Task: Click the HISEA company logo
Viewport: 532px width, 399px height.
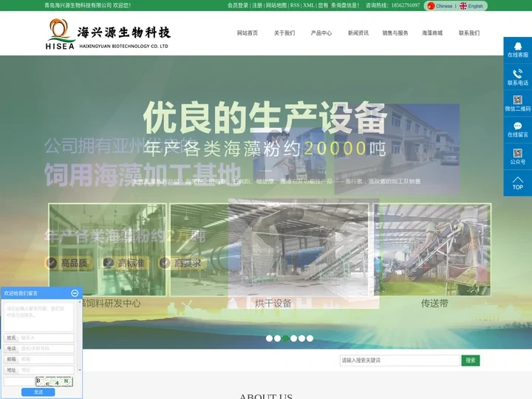Action: coord(107,33)
